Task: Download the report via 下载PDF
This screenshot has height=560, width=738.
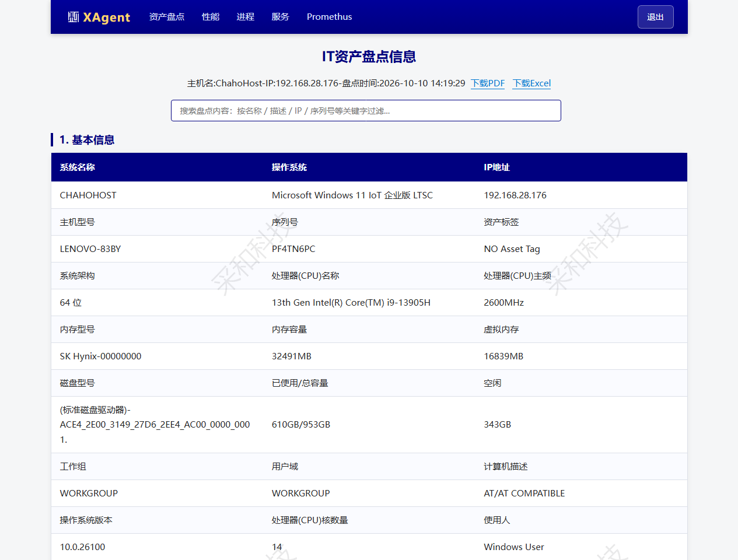Action: tap(488, 83)
